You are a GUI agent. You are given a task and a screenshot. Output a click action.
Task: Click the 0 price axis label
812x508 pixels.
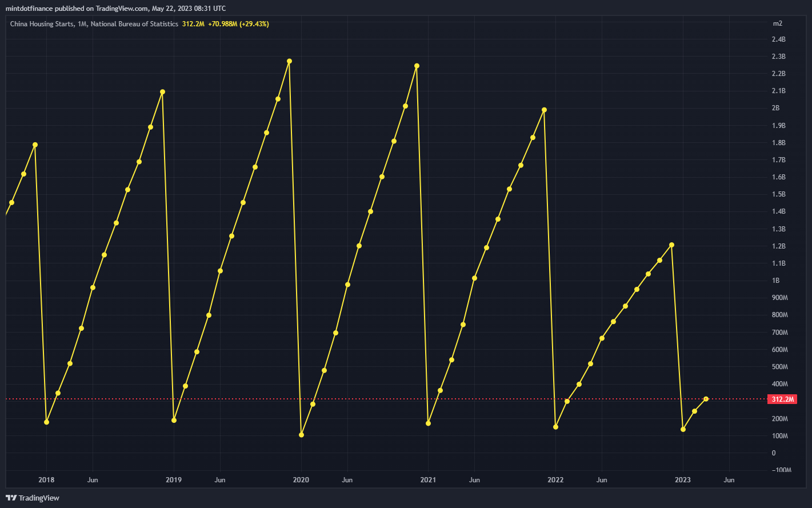(x=774, y=453)
